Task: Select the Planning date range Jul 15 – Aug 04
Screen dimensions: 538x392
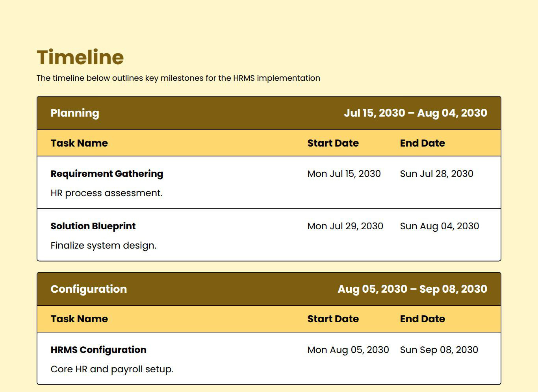Action: click(415, 113)
